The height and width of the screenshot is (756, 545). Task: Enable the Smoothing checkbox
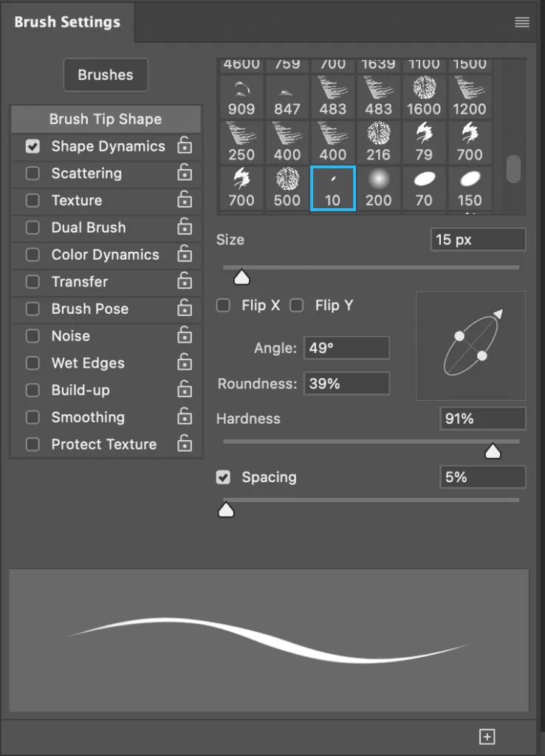[x=32, y=417]
